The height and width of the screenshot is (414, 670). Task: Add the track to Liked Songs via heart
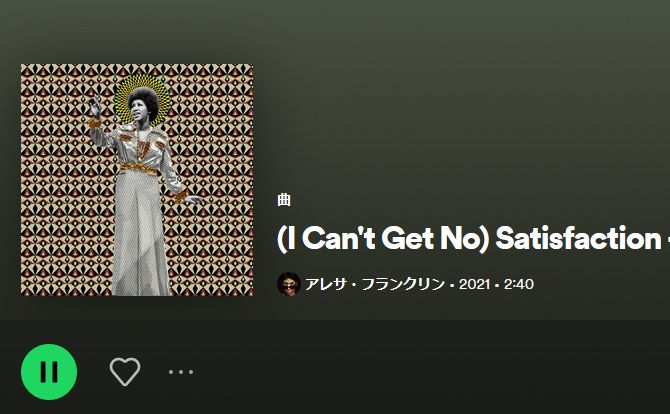[125, 372]
